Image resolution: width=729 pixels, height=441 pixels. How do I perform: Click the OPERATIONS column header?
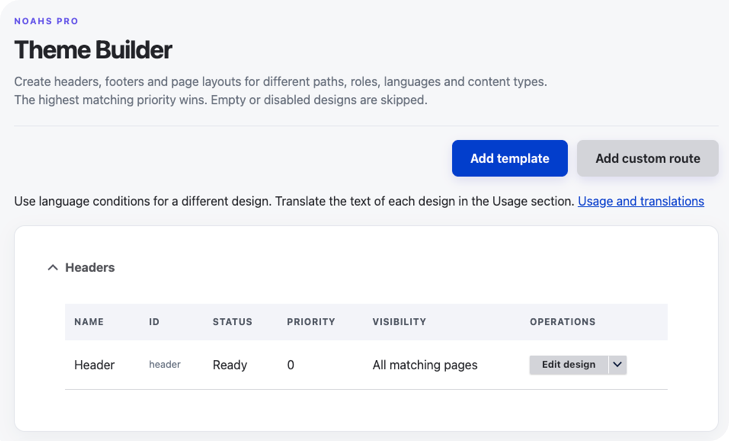(563, 322)
